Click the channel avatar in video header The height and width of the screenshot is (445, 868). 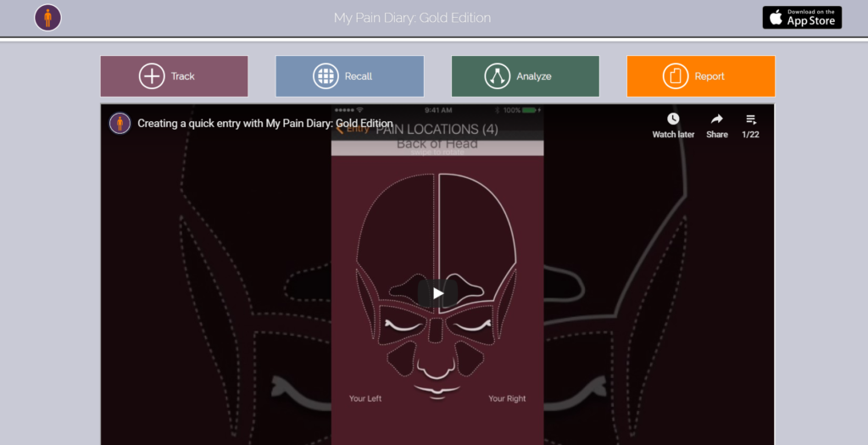(120, 124)
